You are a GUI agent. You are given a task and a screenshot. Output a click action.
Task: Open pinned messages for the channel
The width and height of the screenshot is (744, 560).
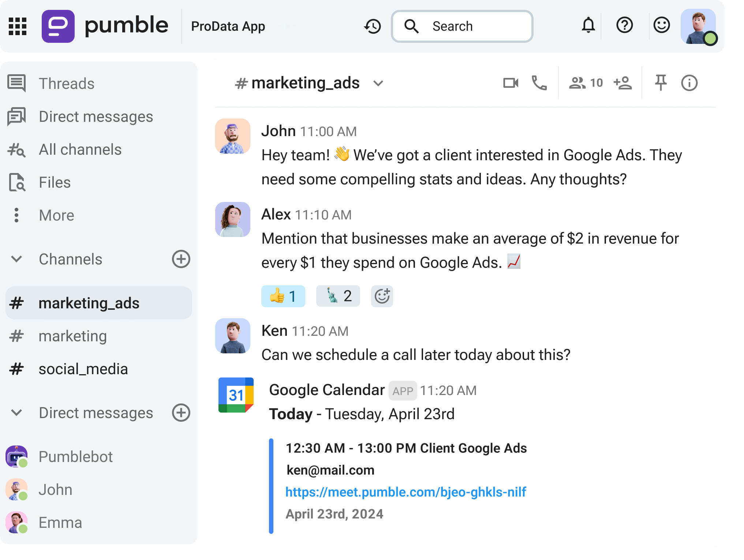coord(660,83)
